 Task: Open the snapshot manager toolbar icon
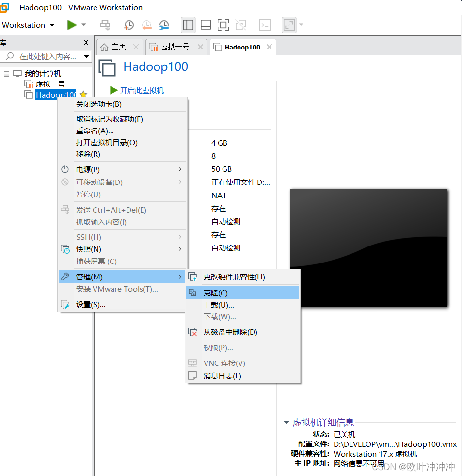[164, 25]
